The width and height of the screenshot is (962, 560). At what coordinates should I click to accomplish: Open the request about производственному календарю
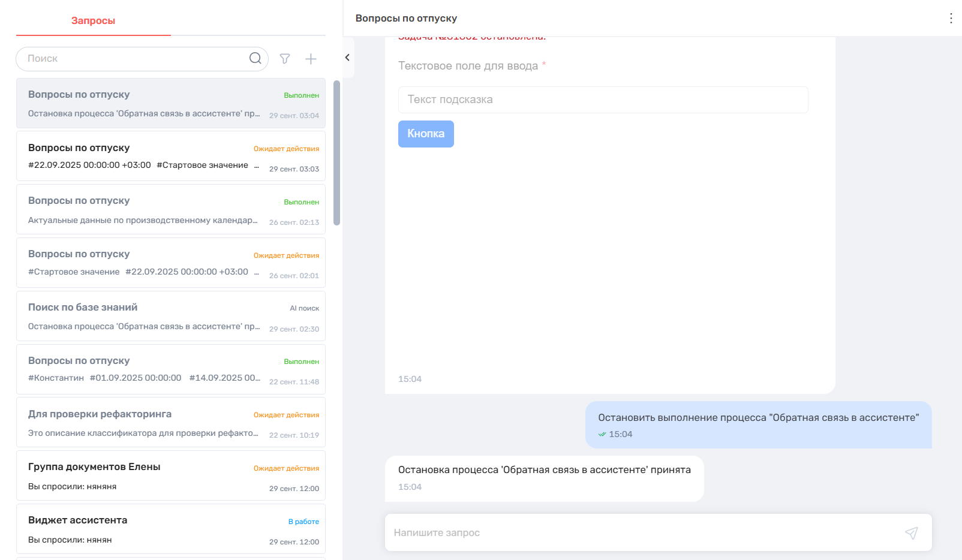click(171, 209)
